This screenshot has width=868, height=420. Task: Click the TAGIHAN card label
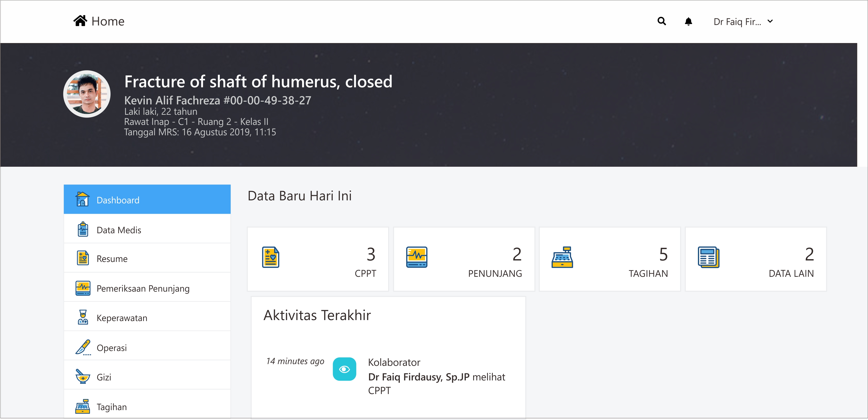[x=648, y=273]
